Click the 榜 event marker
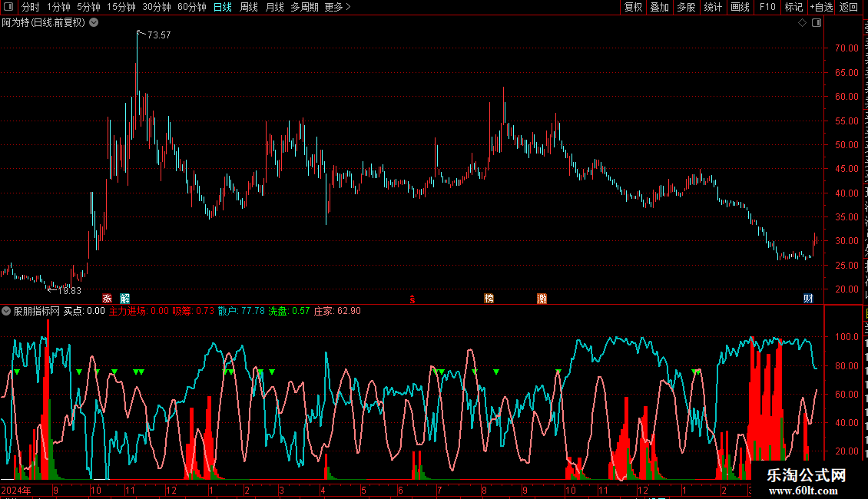The width and height of the screenshot is (868, 499). pyautogui.click(x=489, y=299)
